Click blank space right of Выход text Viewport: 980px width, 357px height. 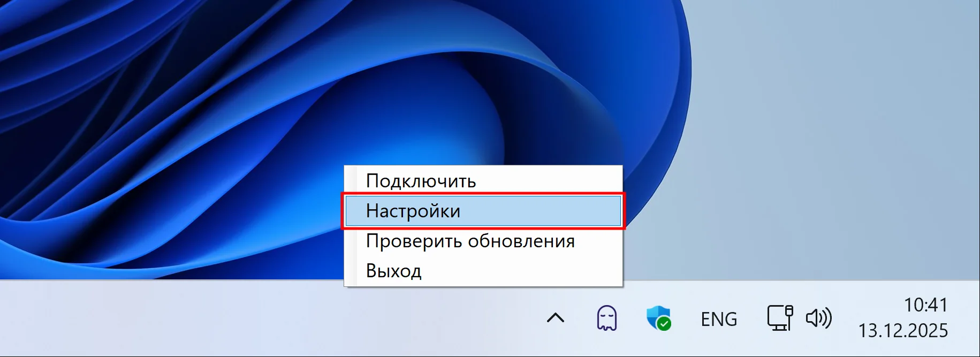point(525,271)
